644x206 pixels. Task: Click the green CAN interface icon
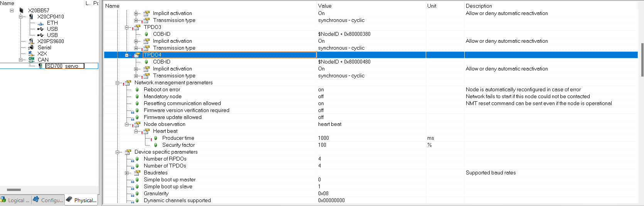click(x=31, y=60)
